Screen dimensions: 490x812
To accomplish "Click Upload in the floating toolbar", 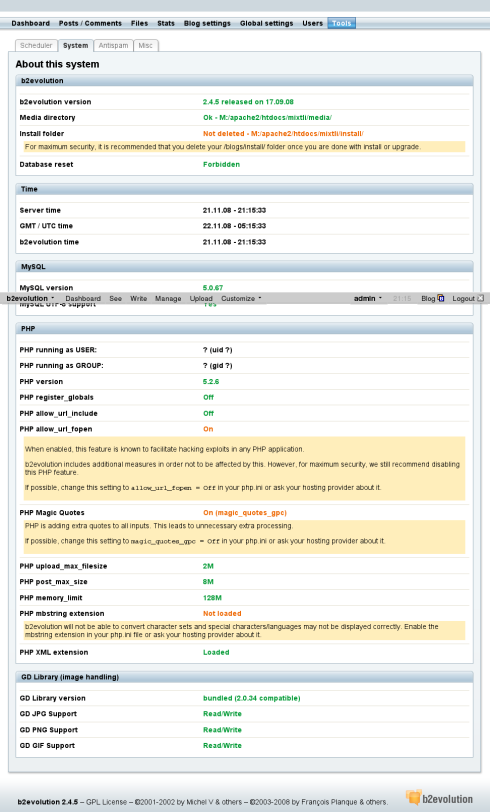I will (x=201, y=298).
